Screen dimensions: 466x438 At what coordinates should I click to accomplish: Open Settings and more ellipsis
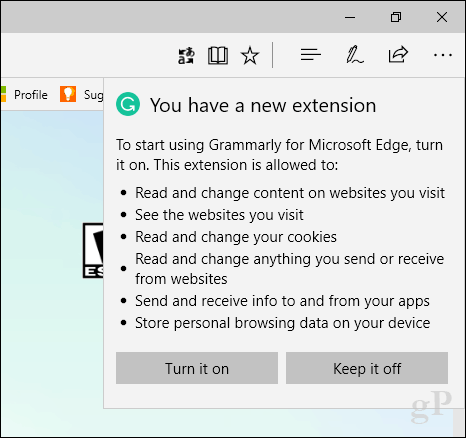pyautogui.click(x=443, y=55)
